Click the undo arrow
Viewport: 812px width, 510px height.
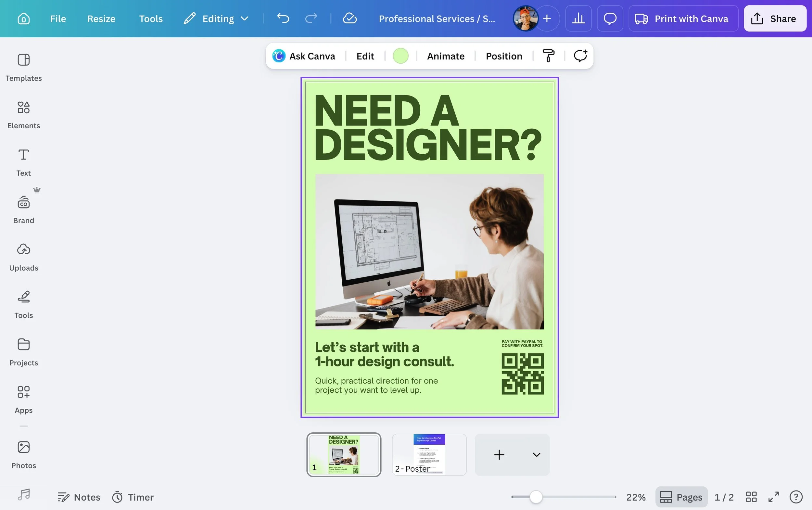pyautogui.click(x=283, y=19)
